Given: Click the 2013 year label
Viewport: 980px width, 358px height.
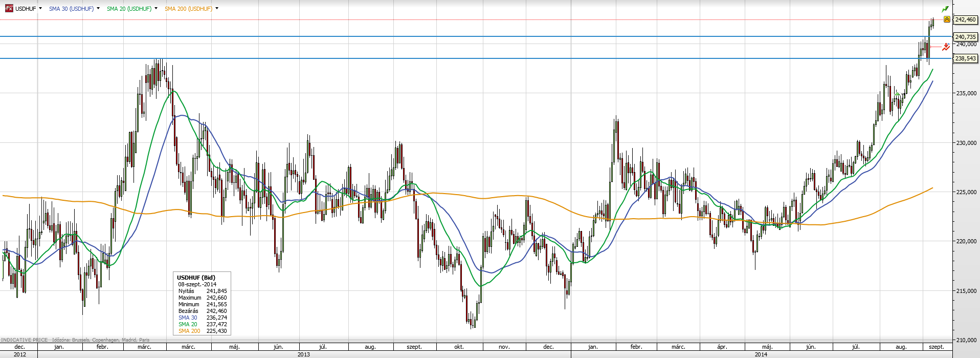Looking at the screenshot, I should coord(304,354).
